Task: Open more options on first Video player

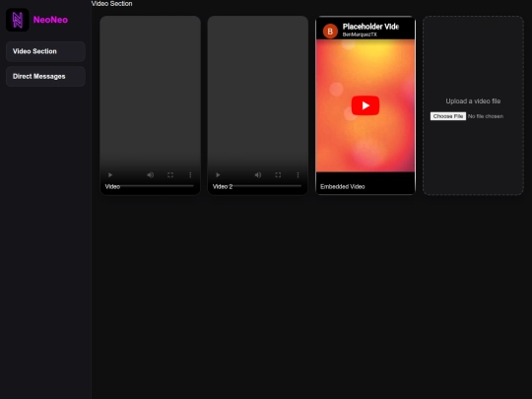Action: point(190,175)
